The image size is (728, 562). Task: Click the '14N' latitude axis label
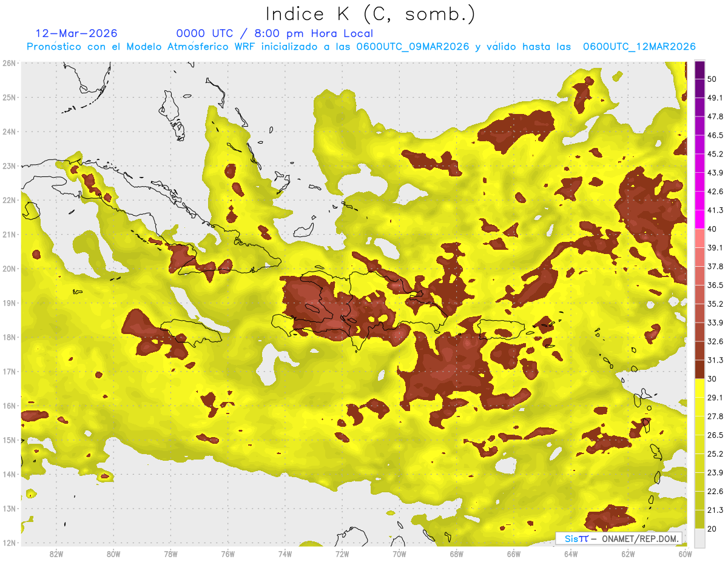[9, 474]
